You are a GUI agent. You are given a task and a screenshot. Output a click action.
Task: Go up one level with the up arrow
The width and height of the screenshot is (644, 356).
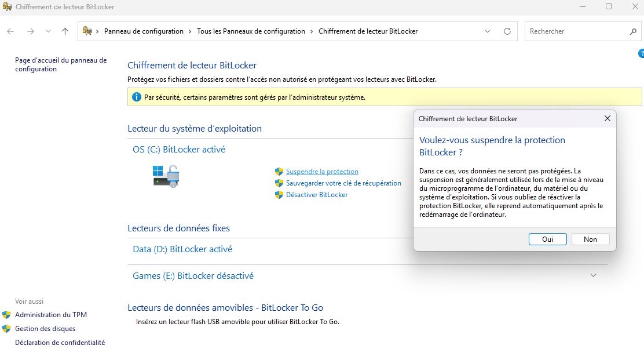(65, 31)
